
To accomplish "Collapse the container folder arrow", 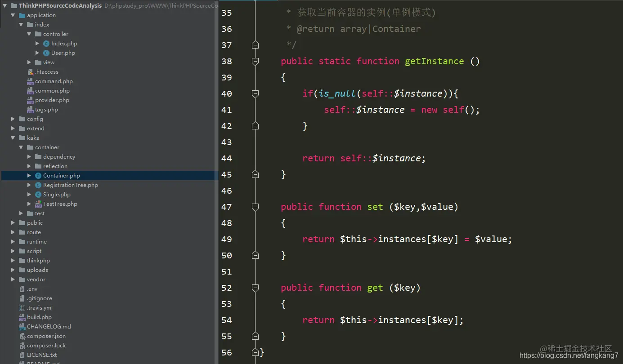I will pyautogui.click(x=21, y=147).
